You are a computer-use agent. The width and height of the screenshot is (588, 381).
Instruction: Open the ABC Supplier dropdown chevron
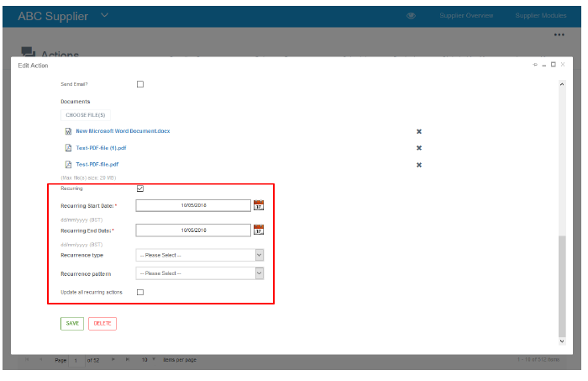click(x=104, y=16)
